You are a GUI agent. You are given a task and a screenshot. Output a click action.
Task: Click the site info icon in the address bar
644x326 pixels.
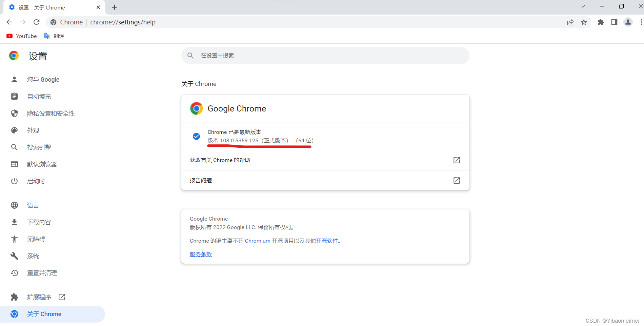(53, 22)
